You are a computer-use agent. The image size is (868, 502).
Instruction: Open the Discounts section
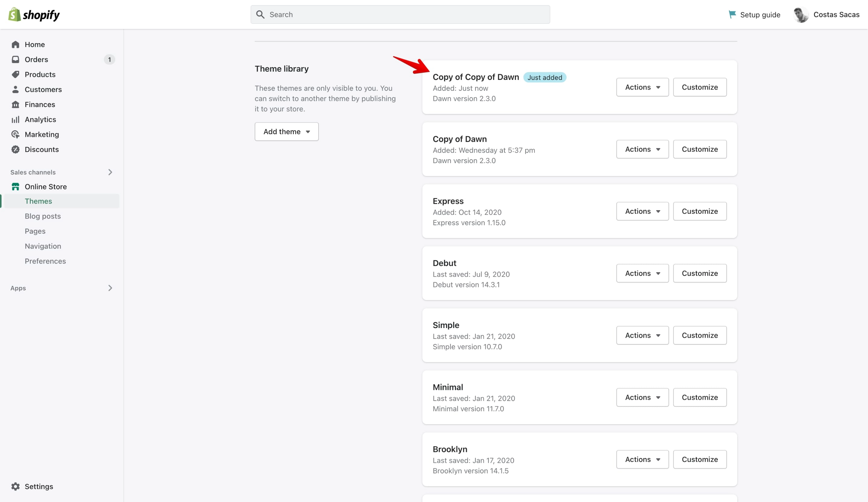tap(42, 149)
